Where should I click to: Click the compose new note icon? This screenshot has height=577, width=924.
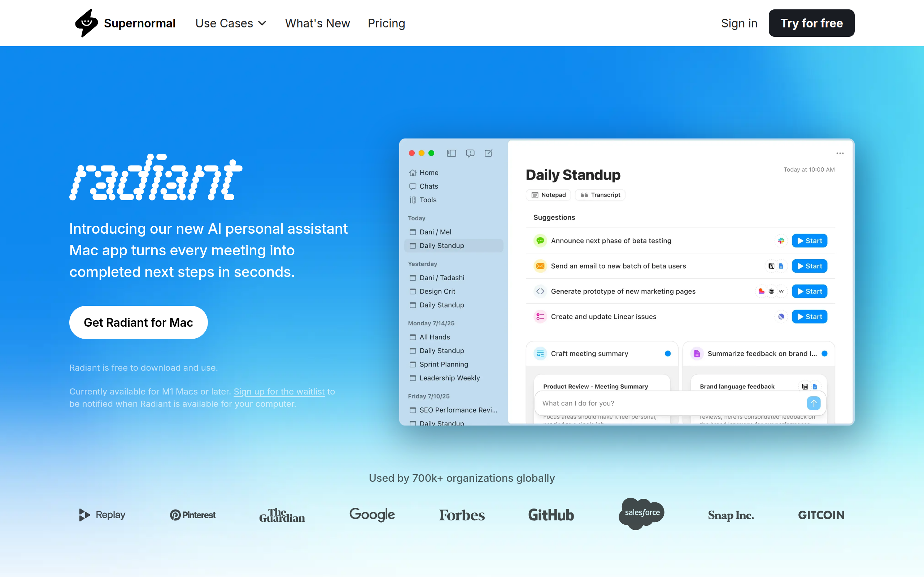pyautogui.click(x=489, y=153)
